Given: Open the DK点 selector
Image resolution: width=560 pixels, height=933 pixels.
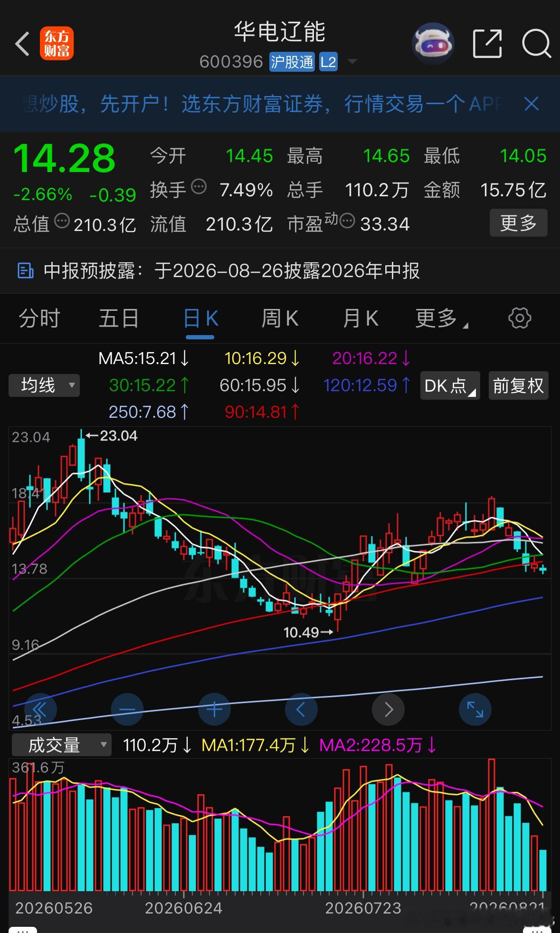Looking at the screenshot, I should tap(450, 385).
